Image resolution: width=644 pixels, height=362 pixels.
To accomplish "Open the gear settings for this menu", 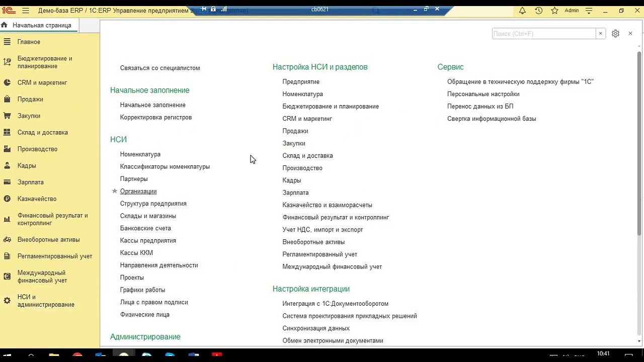I will tap(615, 34).
